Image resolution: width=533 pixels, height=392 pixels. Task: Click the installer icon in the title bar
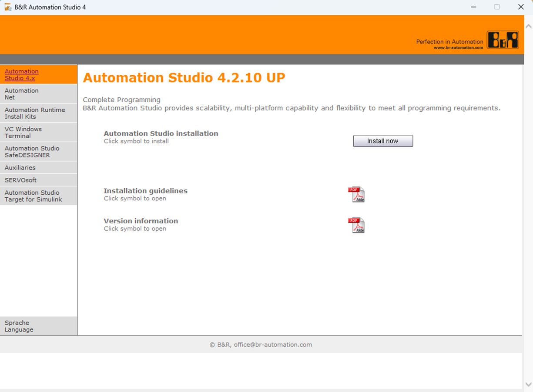click(7, 7)
